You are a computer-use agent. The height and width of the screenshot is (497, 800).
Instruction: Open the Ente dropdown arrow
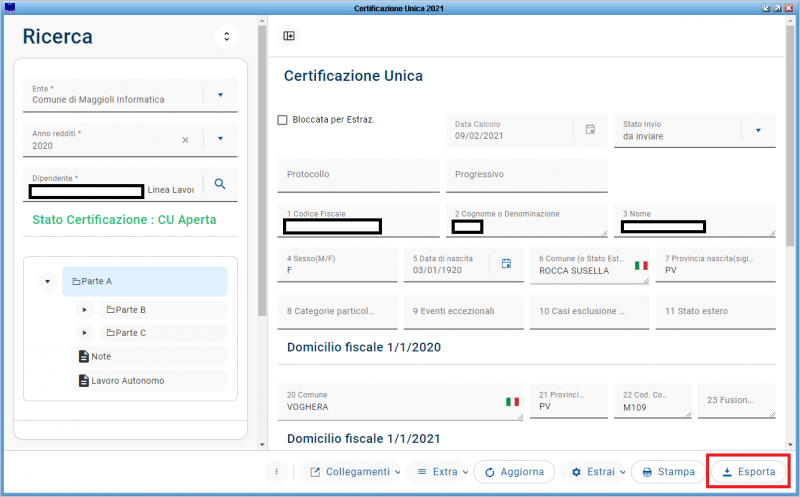tap(220, 95)
